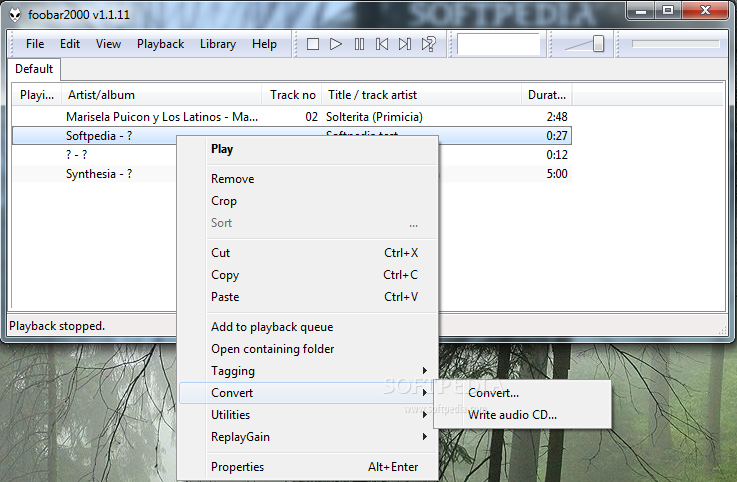Click the foobar2000 alien logo icon

point(16,15)
